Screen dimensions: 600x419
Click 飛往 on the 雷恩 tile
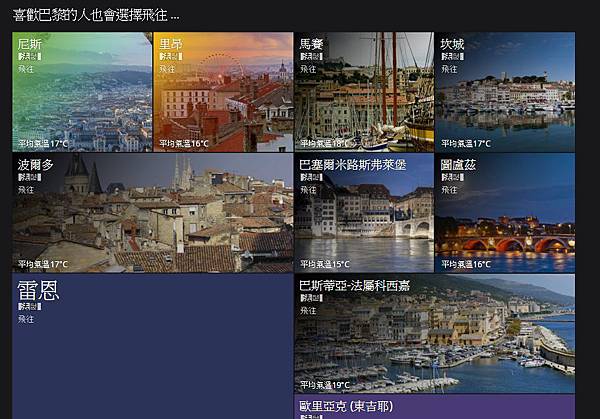26,319
